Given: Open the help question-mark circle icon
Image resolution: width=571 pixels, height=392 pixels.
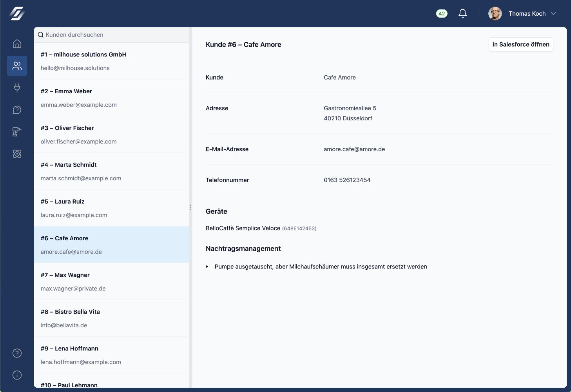Looking at the screenshot, I should (17, 353).
